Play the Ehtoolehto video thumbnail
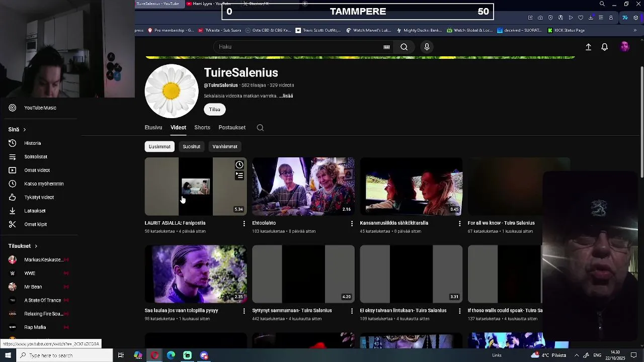The image size is (644, 362). coord(303,187)
